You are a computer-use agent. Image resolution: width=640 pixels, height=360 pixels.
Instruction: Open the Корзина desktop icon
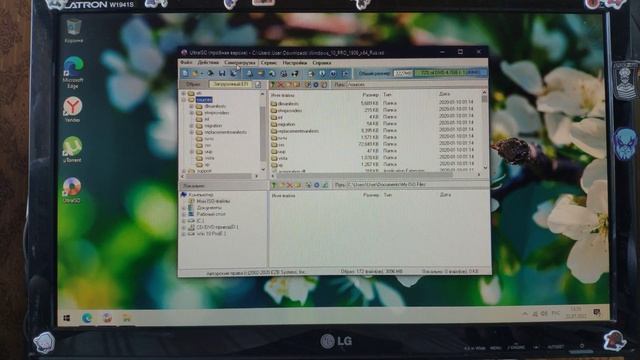tap(74, 31)
